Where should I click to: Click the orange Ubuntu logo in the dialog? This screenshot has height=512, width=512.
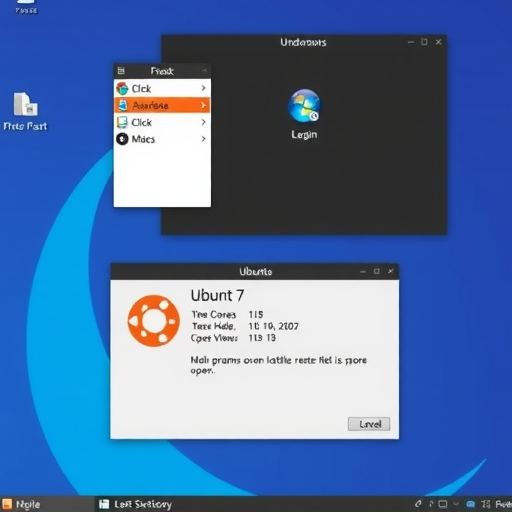pyautogui.click(x=154, y=321)
